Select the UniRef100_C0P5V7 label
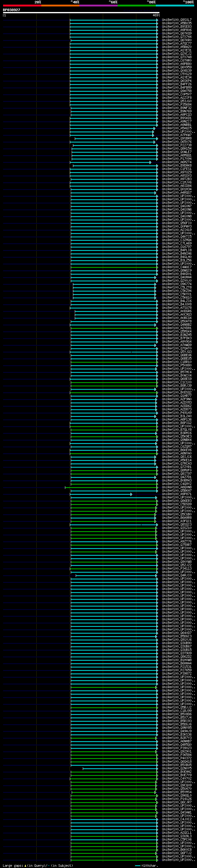This screenshot has height=868, width=197. (177, 94)
